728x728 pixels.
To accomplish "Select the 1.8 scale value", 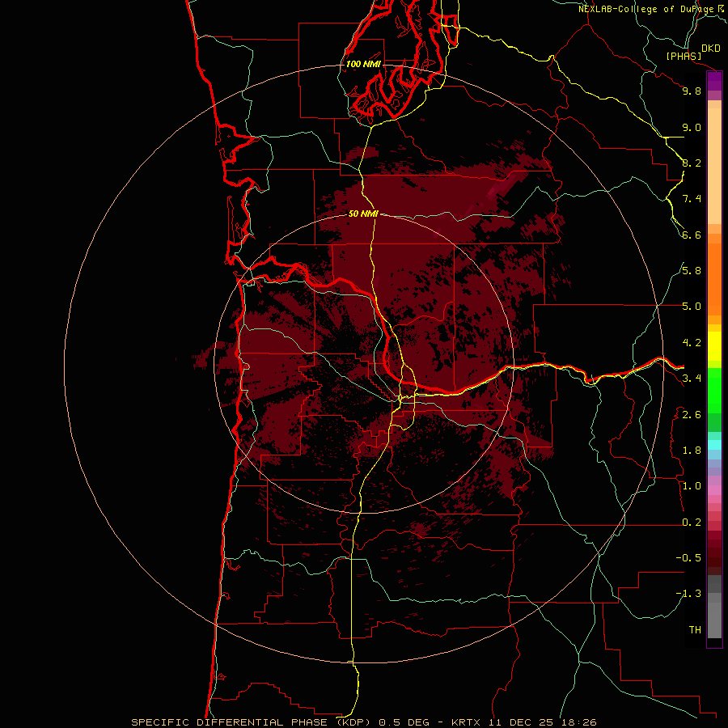I will coord(692,451).
